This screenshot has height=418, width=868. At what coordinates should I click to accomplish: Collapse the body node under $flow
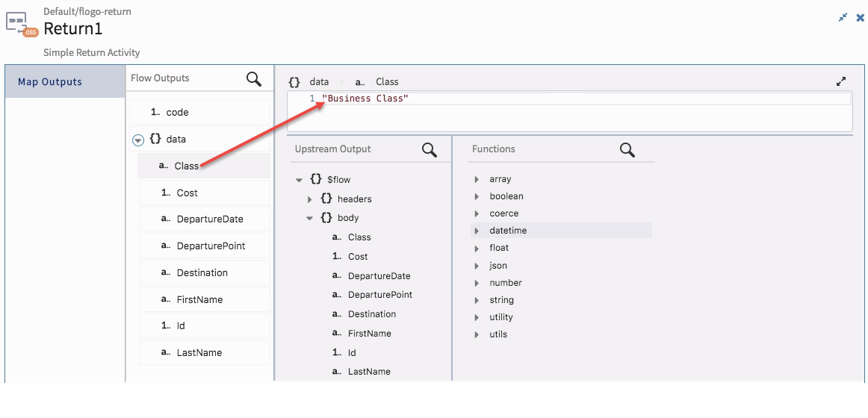pos(310,219)
